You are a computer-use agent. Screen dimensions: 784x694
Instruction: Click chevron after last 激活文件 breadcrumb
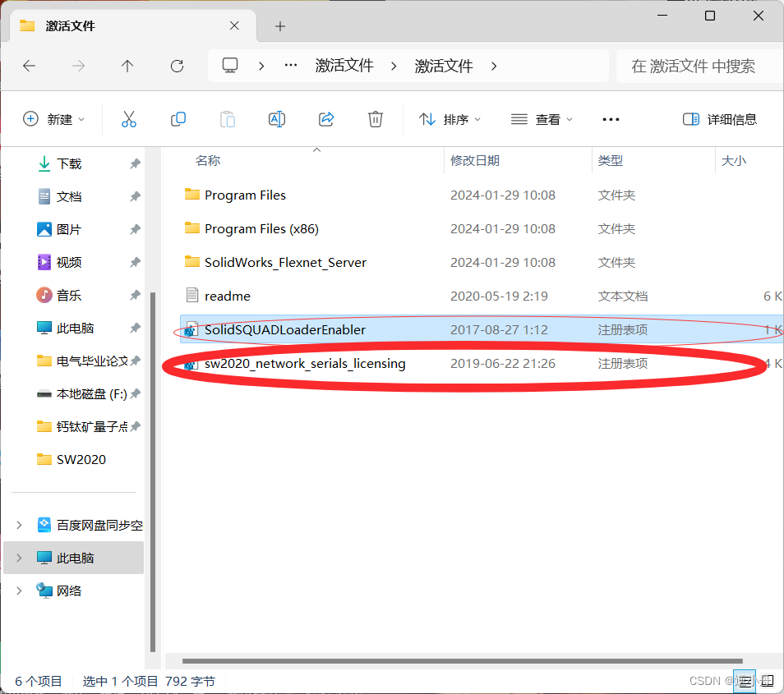tap(494, 66)
